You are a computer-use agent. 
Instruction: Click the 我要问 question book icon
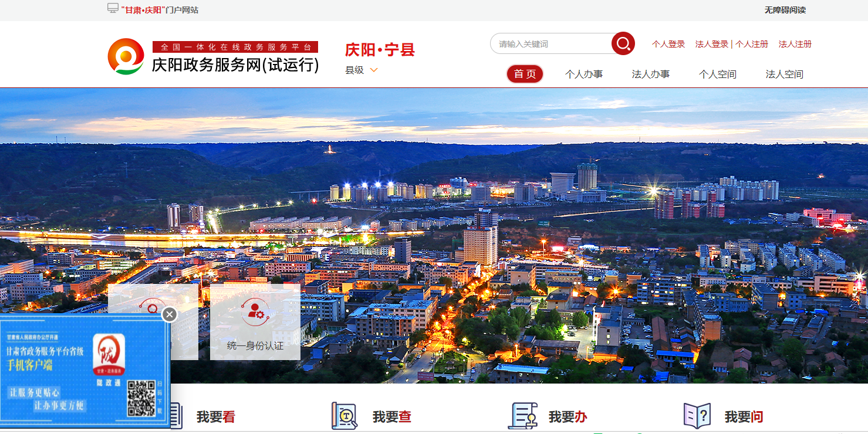click(697, 416)
